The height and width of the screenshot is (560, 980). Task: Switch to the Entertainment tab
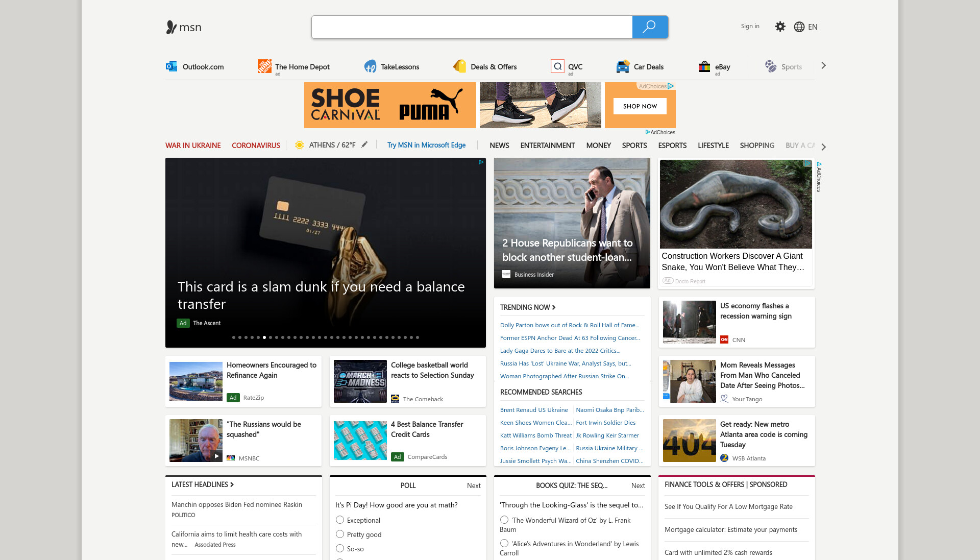(x=548, y=145)
